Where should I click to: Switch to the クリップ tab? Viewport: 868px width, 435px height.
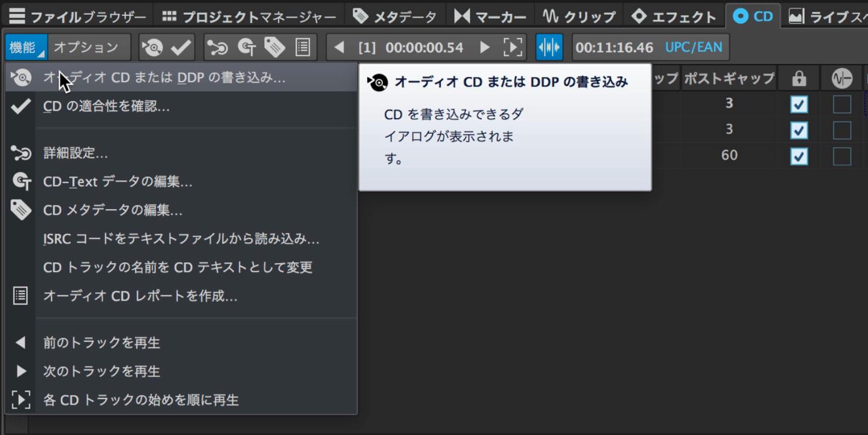(579, 16)
